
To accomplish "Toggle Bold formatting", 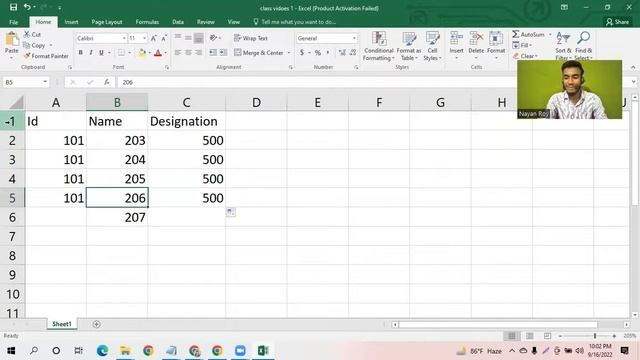I will pyautogui.click(x=80, y=53).
